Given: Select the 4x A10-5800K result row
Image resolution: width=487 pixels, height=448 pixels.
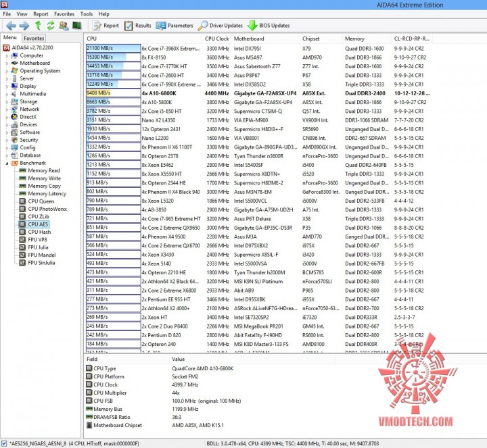Looking at the screenshot, I should (x=258, y=102).
